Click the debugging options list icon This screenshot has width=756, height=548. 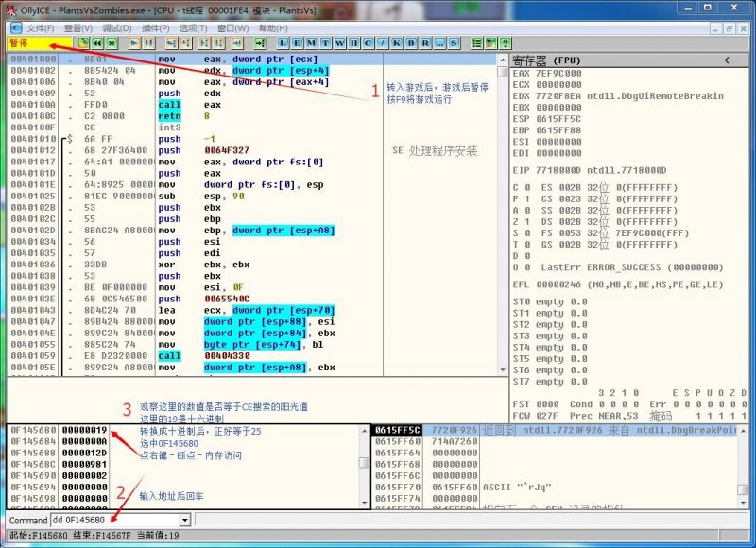click(x=476, y=43)
